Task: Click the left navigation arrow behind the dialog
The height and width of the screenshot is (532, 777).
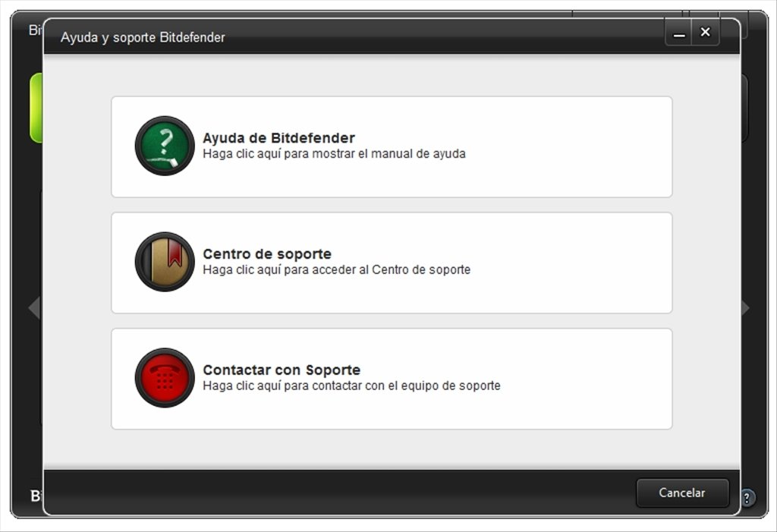Action: [35, 307]
